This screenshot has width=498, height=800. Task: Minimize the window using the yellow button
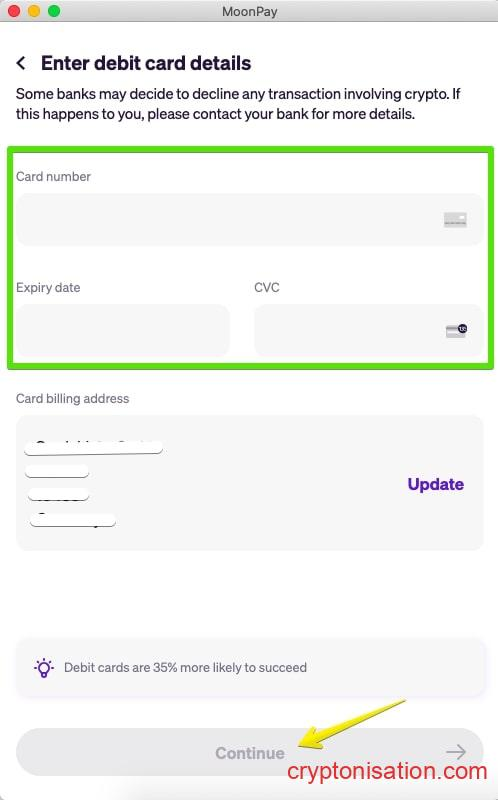tap(34, 11)
